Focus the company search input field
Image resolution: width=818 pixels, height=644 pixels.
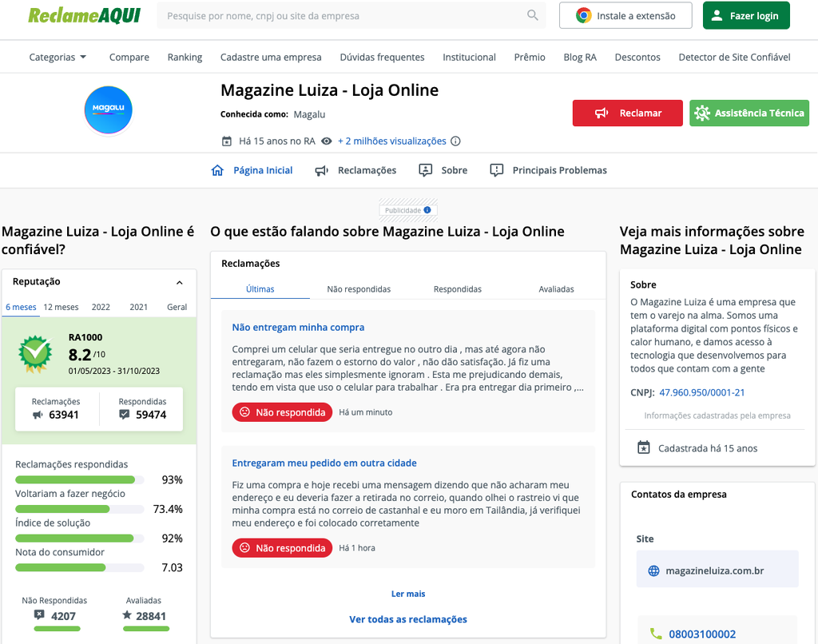pyautogui.click(x=351, y=16)
